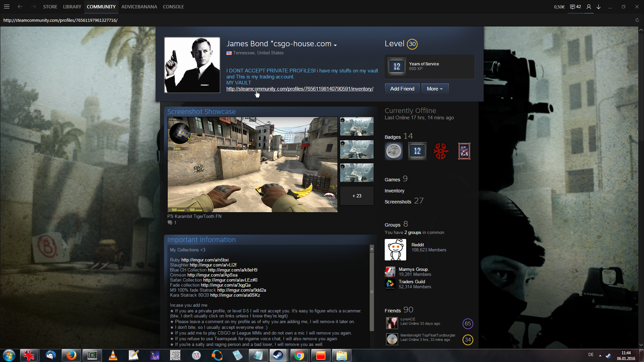Viewport: 644px width, 362px height.
Task: Reload the page with refresh icon
Action: [637, 20]
